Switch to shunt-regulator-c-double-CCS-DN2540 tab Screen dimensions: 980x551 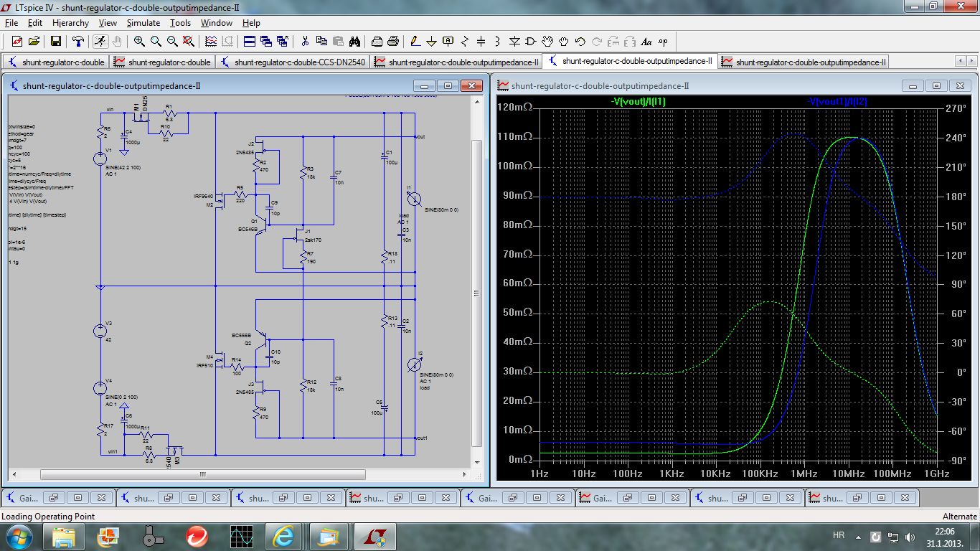click(292, 62)
